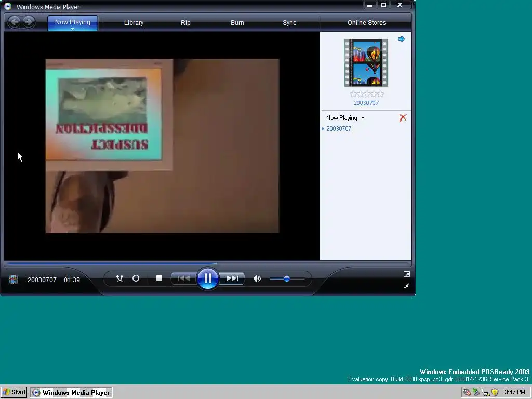
Task: Toggle shuffle mode
Action: pyautogui.click(x=119, y=278)
